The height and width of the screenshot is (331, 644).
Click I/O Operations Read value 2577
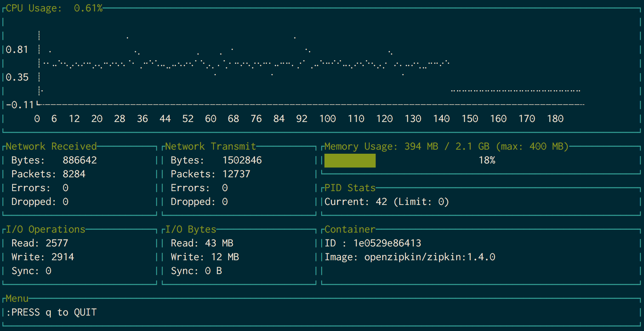click(x=57, y=243)
